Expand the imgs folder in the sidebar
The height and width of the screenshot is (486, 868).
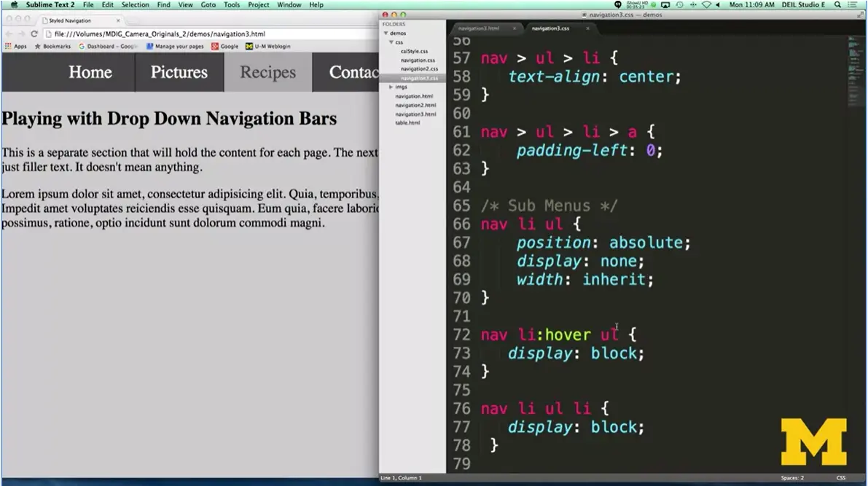coord(389,87)
